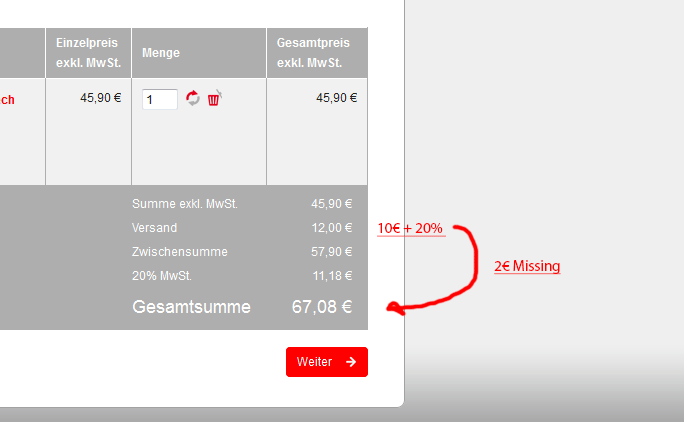Image resolution: width=684 pixels, height=422 pixels.
Task: Click the 67,08 € total amount
Action: point(322,307)
